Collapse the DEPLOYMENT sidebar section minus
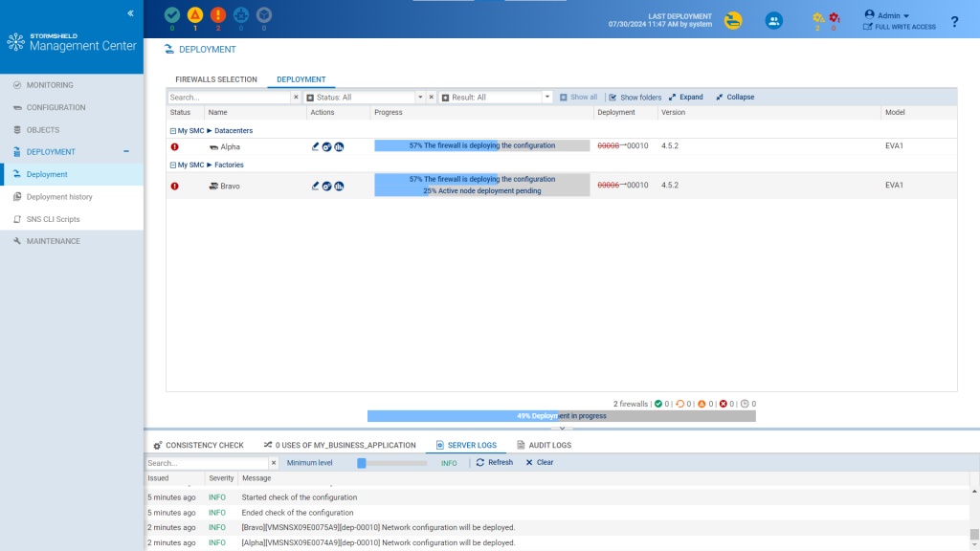This screenshot has height=551, width=980. point(126,152)
